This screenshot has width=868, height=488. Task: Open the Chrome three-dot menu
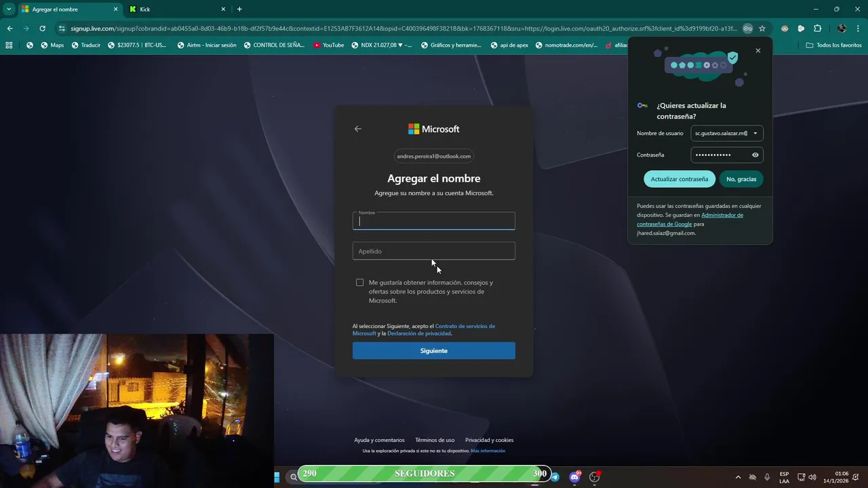[858, 28]
